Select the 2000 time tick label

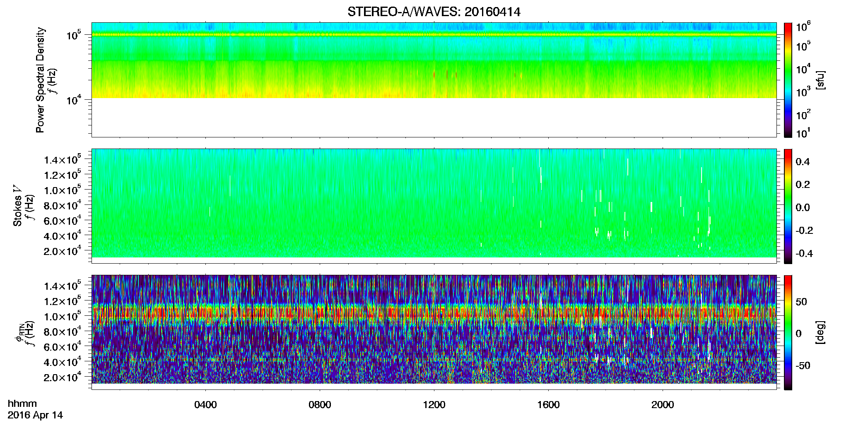663,405
